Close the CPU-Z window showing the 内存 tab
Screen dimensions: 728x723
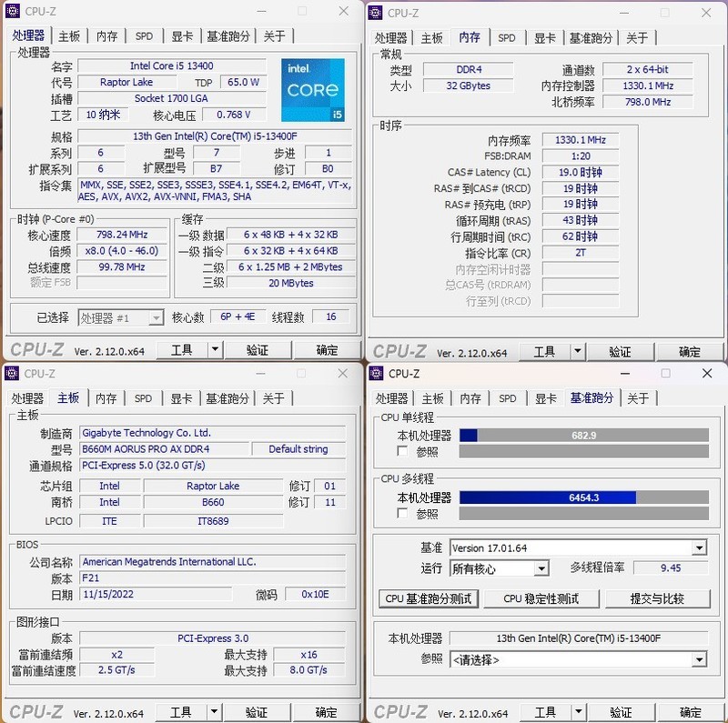pyautogui.click(x=706, y=13)
